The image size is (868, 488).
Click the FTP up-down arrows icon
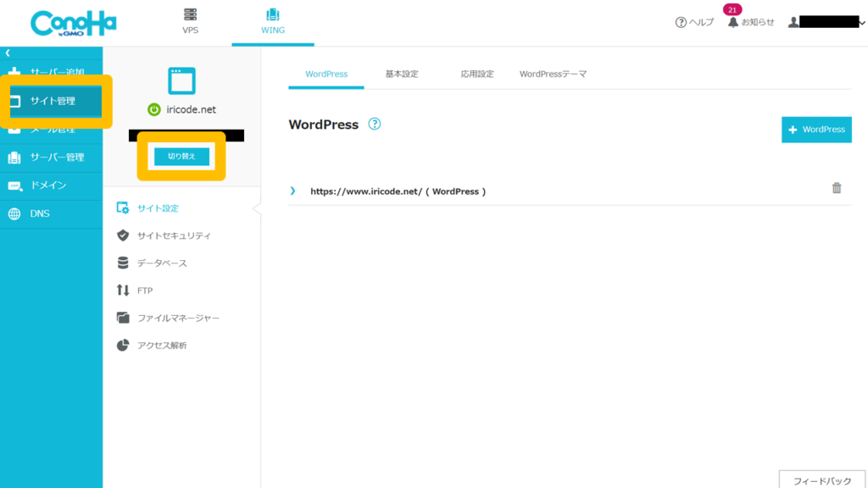(123, 290)
